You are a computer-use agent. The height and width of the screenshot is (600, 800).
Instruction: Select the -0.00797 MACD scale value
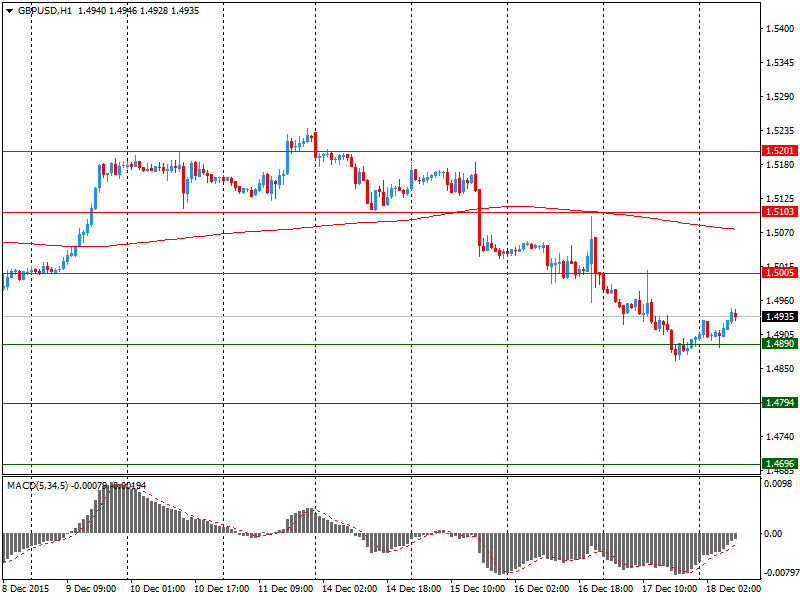(x=781, y=573)
